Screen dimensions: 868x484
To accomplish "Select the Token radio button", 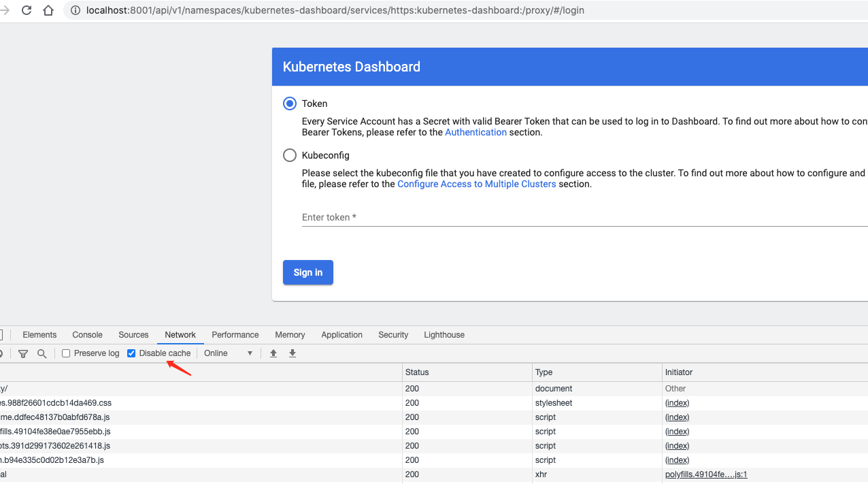I will pyautogui.click(x=290, y=103).
